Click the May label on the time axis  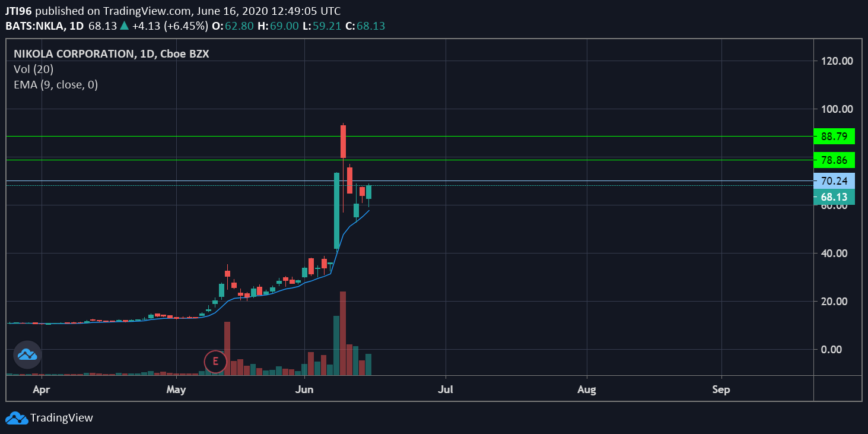[176, 390]
